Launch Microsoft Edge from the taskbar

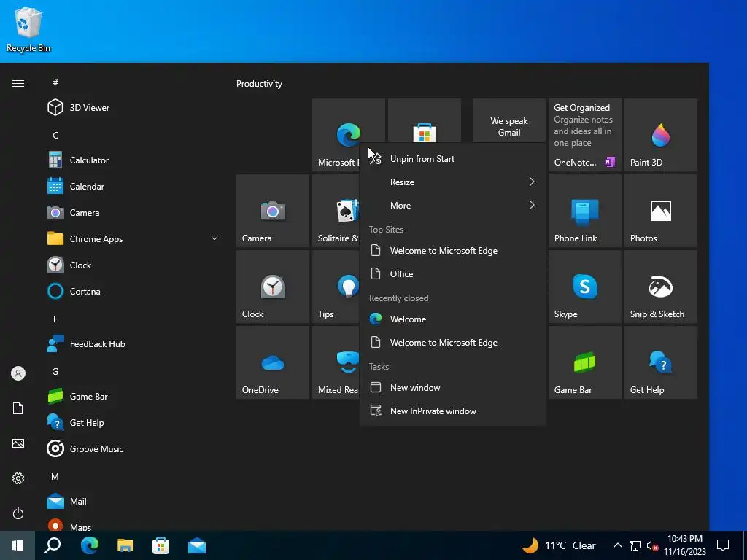point(89,545)
